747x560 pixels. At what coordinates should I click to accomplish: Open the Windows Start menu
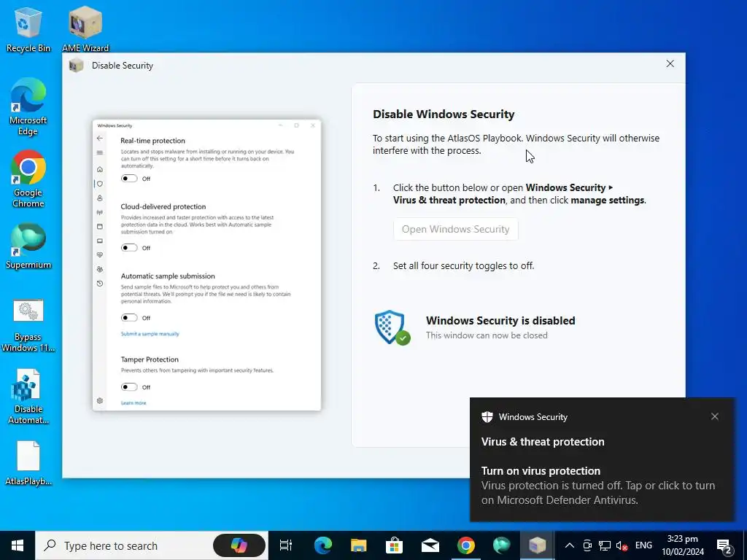(x=18, y=545)
